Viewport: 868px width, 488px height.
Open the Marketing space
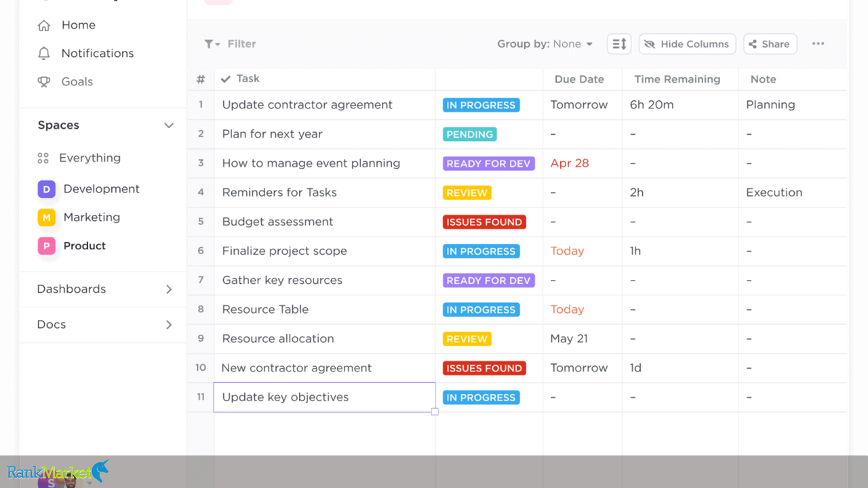tap(79, 218)
